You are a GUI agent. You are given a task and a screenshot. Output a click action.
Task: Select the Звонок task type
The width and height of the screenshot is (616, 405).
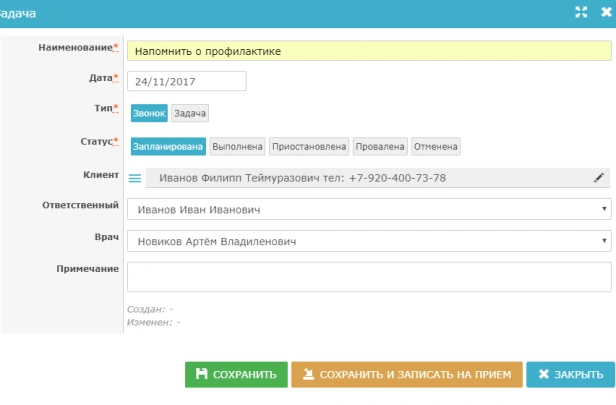[x=148, y=114]
